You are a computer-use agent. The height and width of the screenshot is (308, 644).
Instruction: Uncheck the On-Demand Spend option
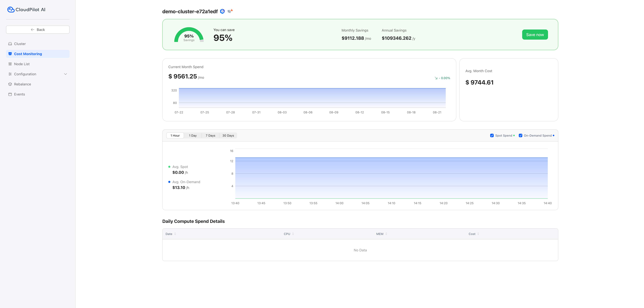[521, 135]
